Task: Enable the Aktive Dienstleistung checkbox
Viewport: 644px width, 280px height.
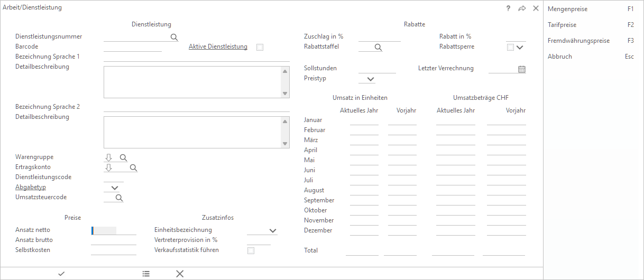Action: (260, 47)
